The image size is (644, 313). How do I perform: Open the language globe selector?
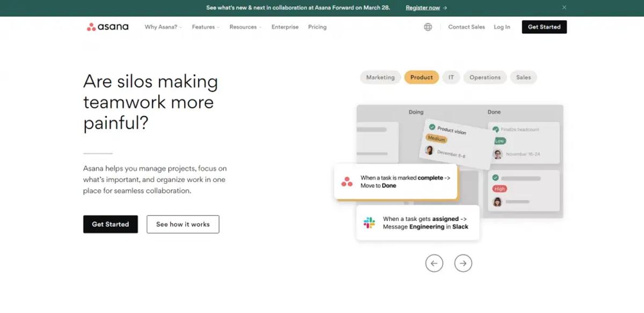tap(428, 27)
